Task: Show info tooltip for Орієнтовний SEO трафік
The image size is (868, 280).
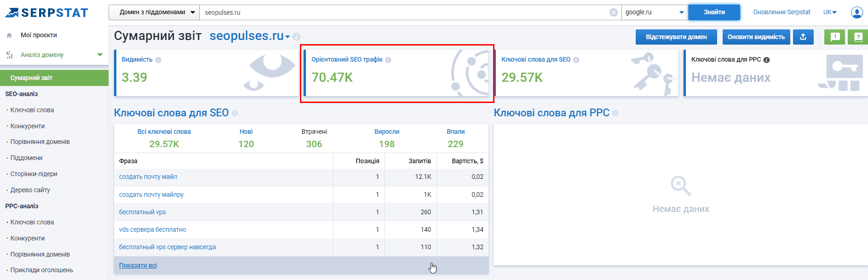Action: pyautogui.click(x=388, y=60)
